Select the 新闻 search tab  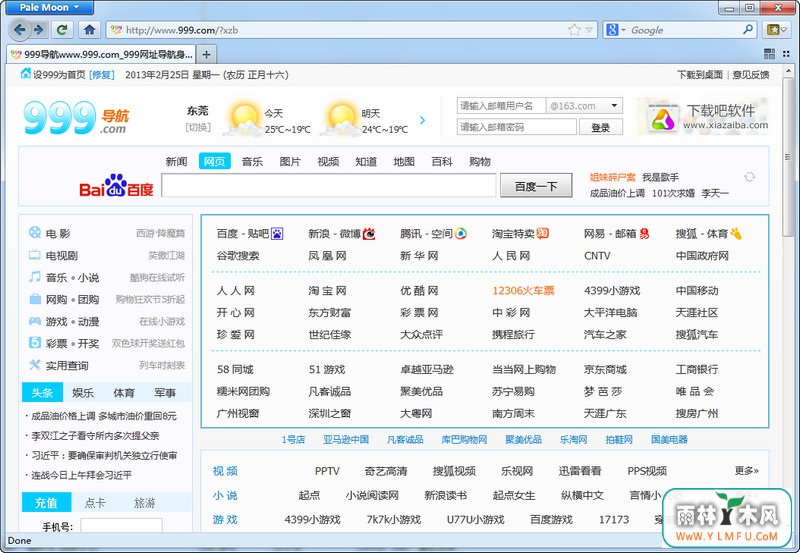pyautogui.click(x=176, y=162)
